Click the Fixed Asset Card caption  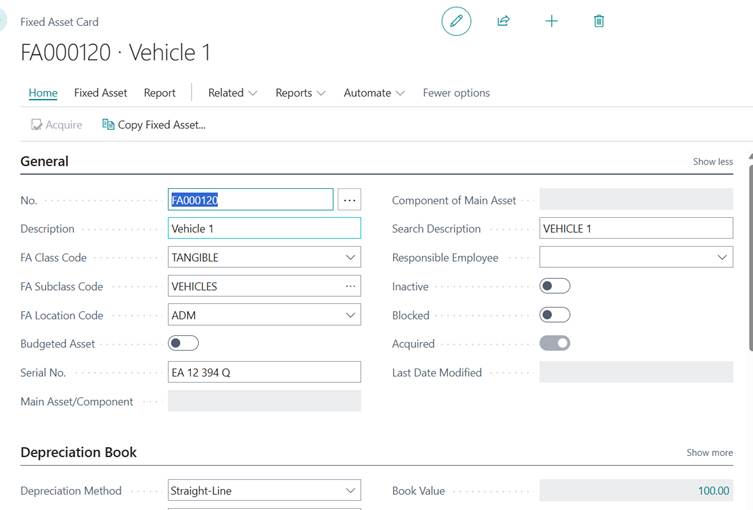point(59,22)
